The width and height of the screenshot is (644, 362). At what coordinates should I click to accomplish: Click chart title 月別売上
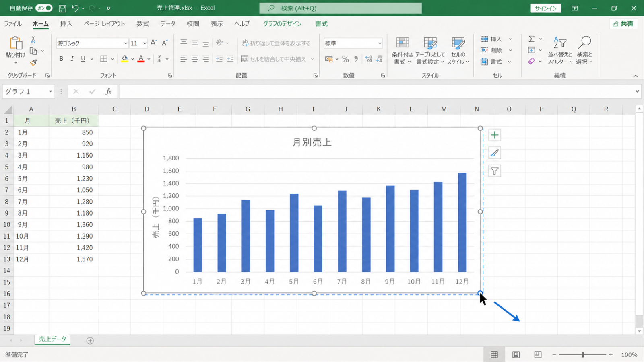[x=312, y=142]
